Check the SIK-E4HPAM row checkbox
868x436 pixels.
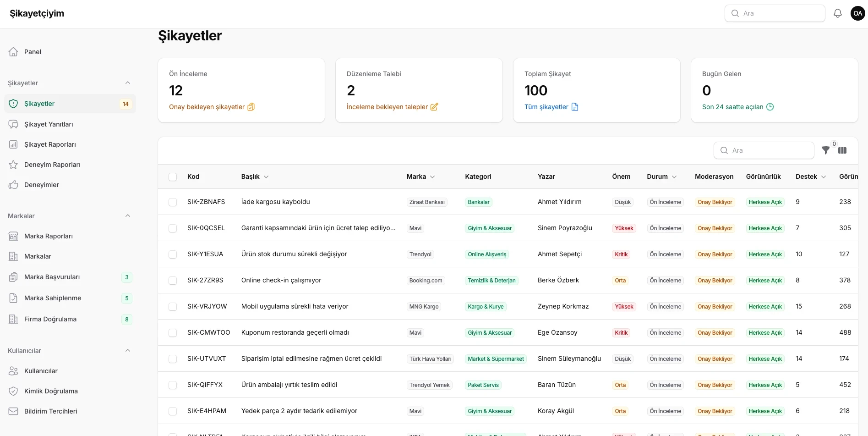pyautogui.click(x=173, y=411)
